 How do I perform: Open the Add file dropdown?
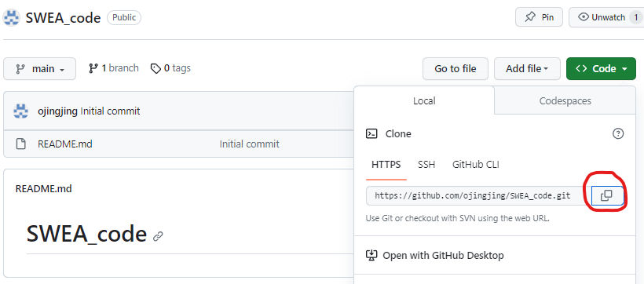tap(527, 68)
